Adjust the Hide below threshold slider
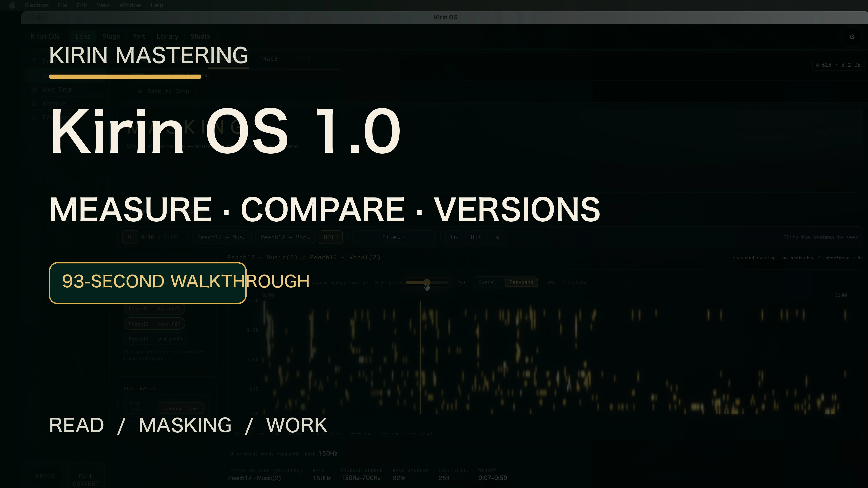This screenshot has width=868, height=488. 427,282
